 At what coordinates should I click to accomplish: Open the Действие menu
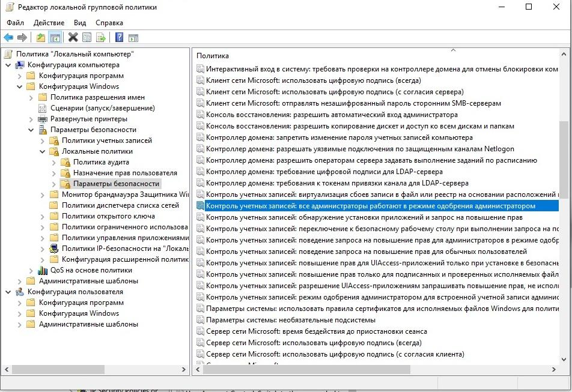49,23
